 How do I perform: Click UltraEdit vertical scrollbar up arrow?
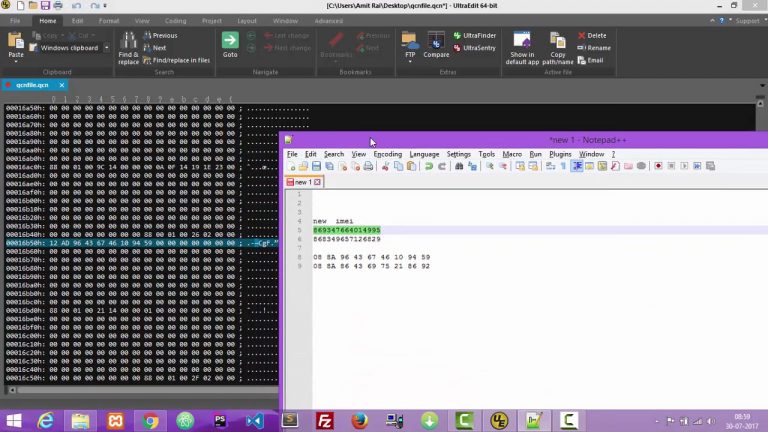point(760,103)
